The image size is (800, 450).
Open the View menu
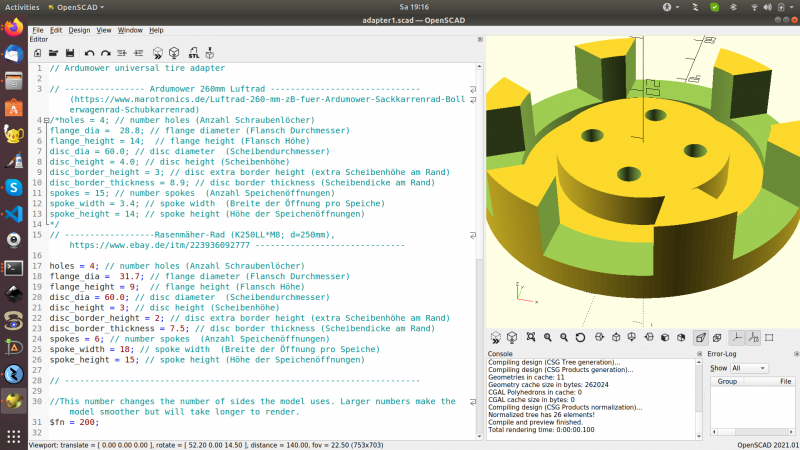click(x=104, y=30)
